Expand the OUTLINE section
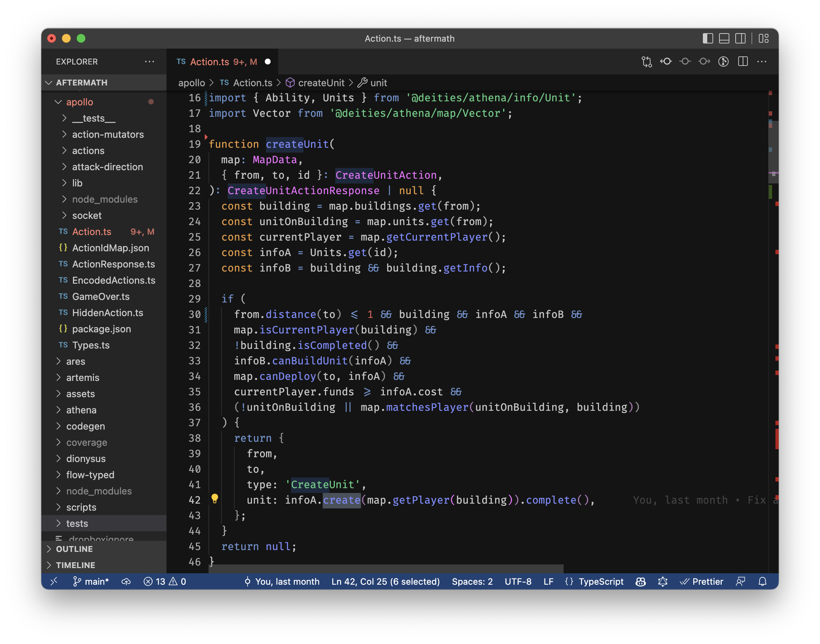 (74, 549)
